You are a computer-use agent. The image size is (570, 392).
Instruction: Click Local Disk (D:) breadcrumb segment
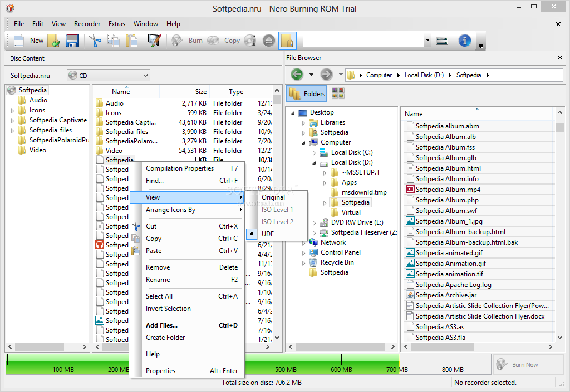(x=424, y=75)
